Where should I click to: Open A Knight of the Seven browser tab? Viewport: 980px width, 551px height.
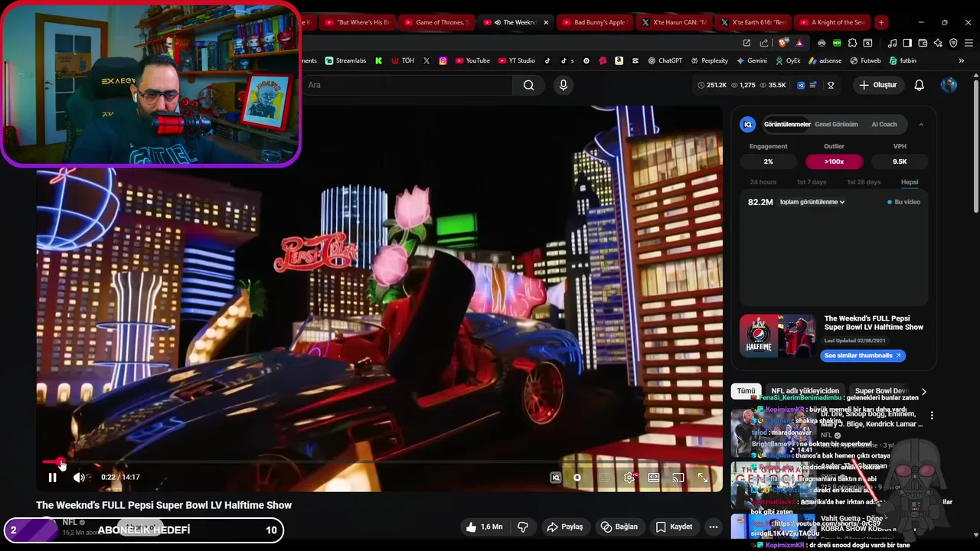pos(832,22)
